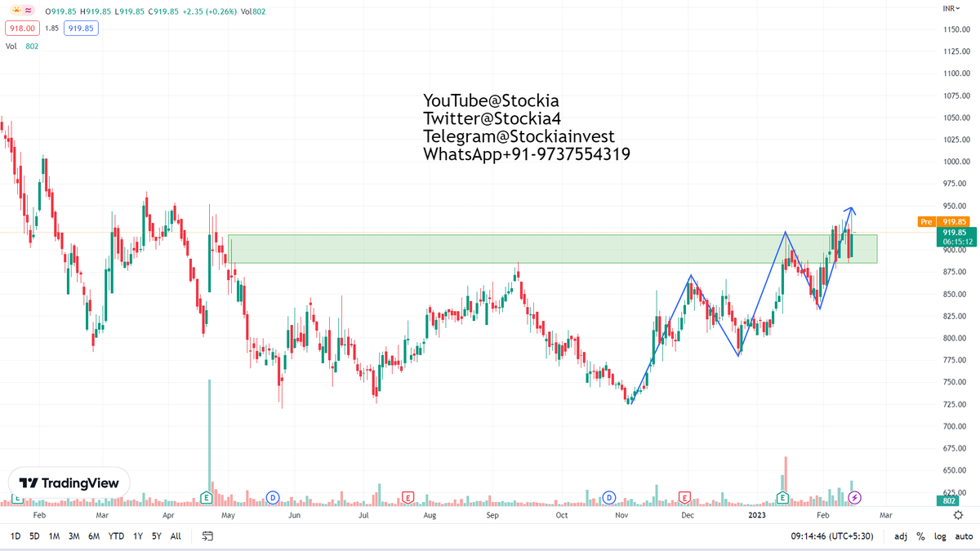This screenshot has height=551, width=980.
Task: Click the dividend D marker near late May
Action: 273,497
